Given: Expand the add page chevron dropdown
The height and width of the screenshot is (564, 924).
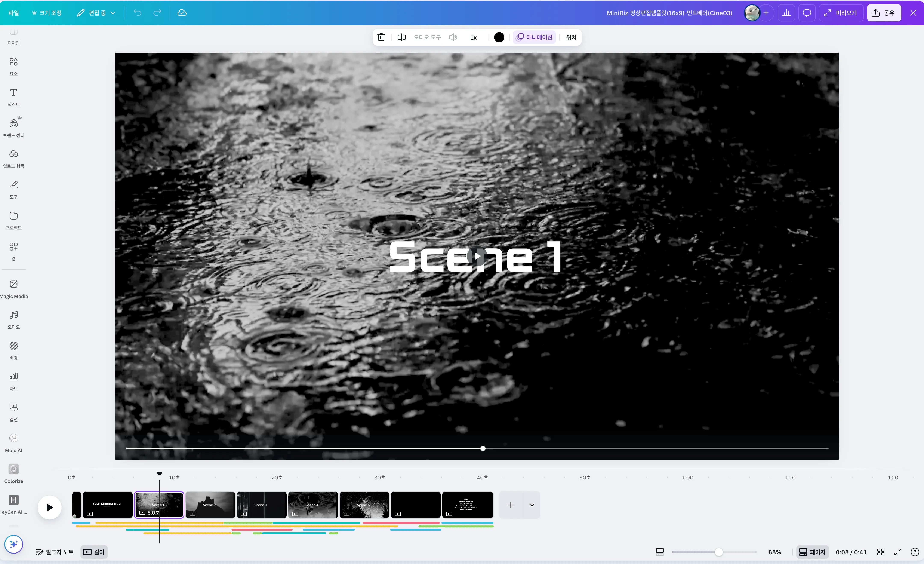Looking at the screenshot, I should point(531,505).
